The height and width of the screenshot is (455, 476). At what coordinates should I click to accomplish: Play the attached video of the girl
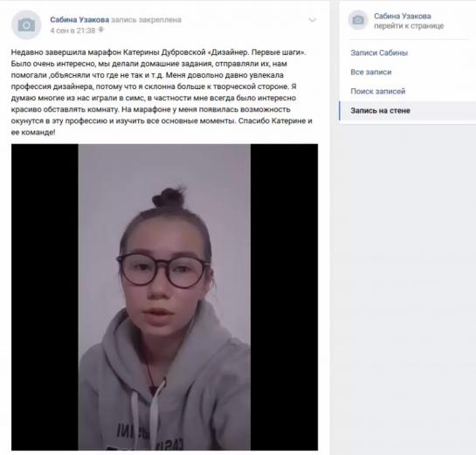pos(164,297)
